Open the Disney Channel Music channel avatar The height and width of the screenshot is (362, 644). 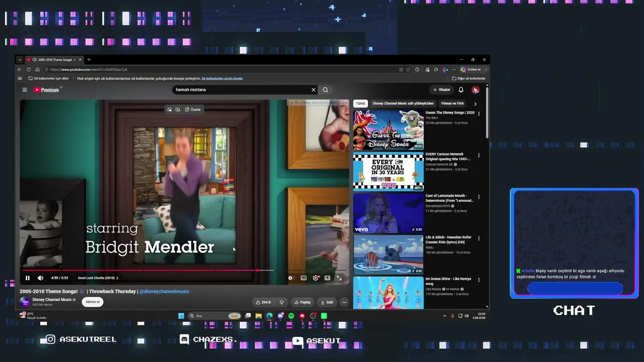pyautogui.click(x=25, y=302)
